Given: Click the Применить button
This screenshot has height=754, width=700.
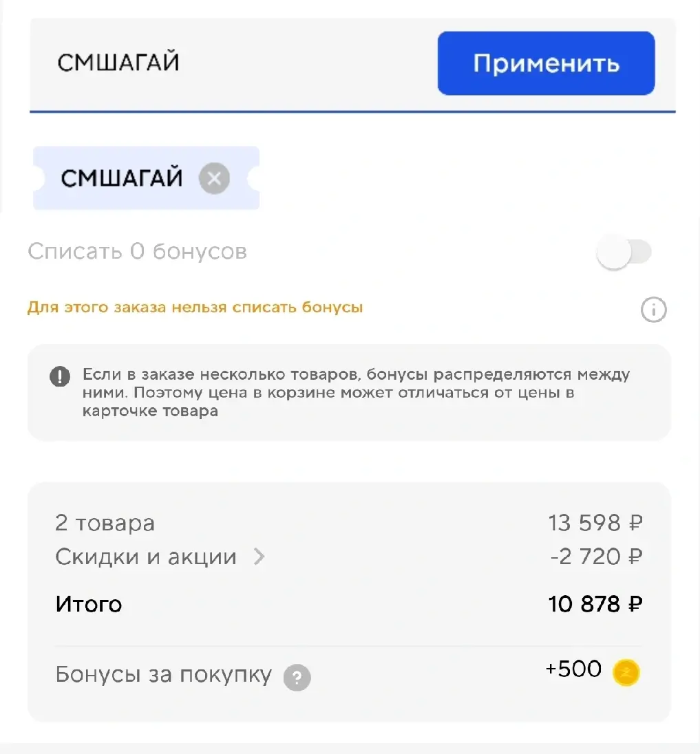Looking at the screenshot, I should (x=546, y=63).
